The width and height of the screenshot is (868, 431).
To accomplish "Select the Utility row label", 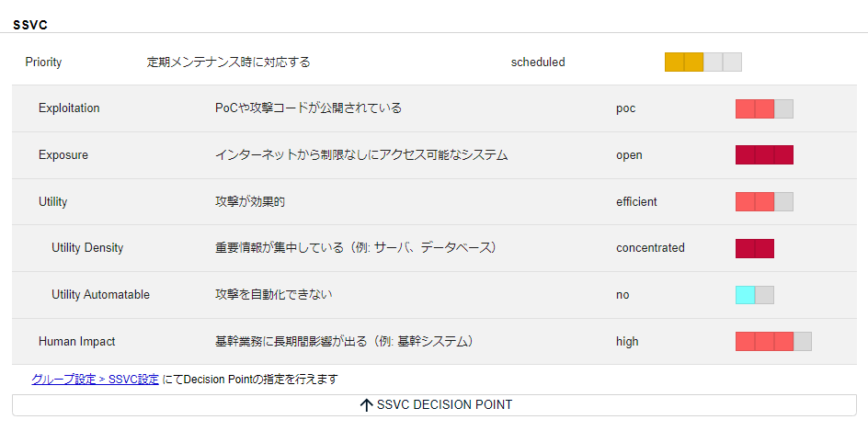I will point(52,201).
